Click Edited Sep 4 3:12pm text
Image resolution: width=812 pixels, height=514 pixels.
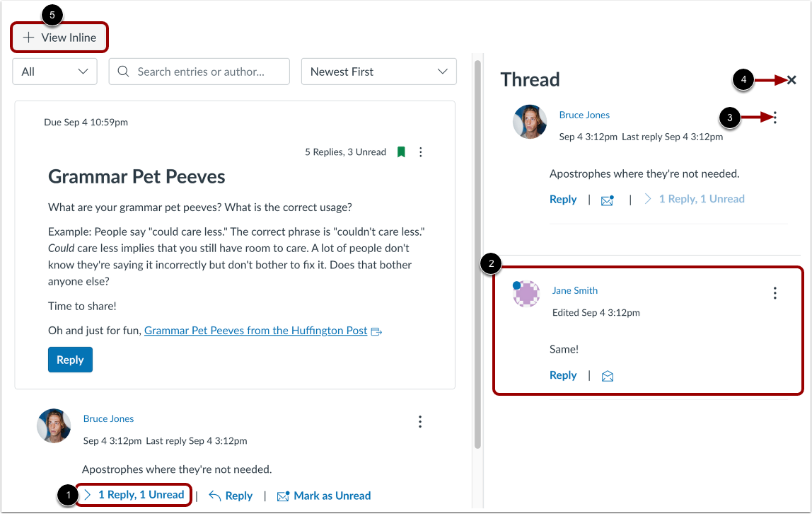click(x=596, y=312)
